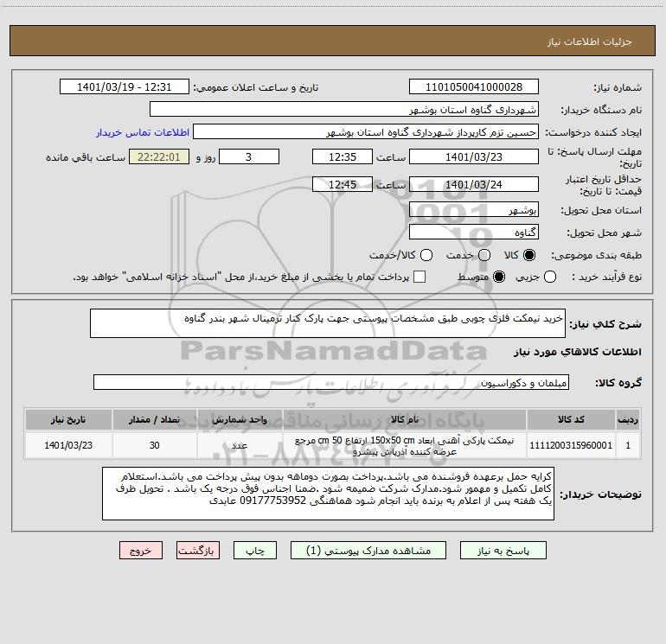The width and height of the screenshot is (666, 644).
Task: Click the price validity date 1401/03/24 field
Action: [x=474, y=184]
